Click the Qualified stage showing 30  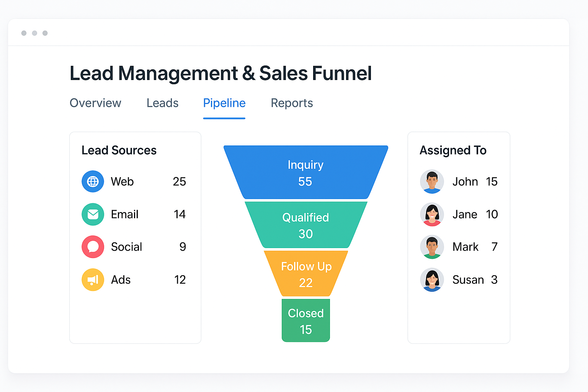[305, 225]
